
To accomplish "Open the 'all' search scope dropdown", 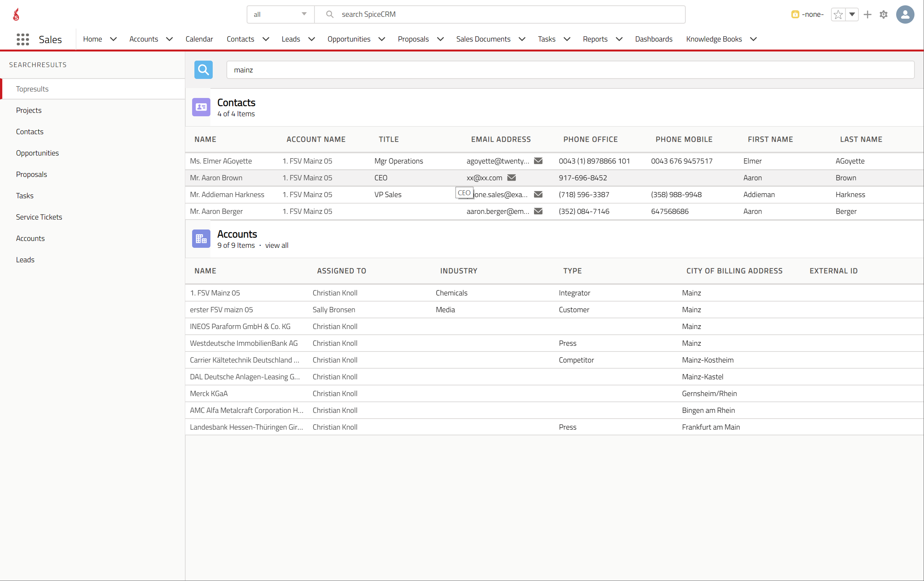I will (281, 14).
